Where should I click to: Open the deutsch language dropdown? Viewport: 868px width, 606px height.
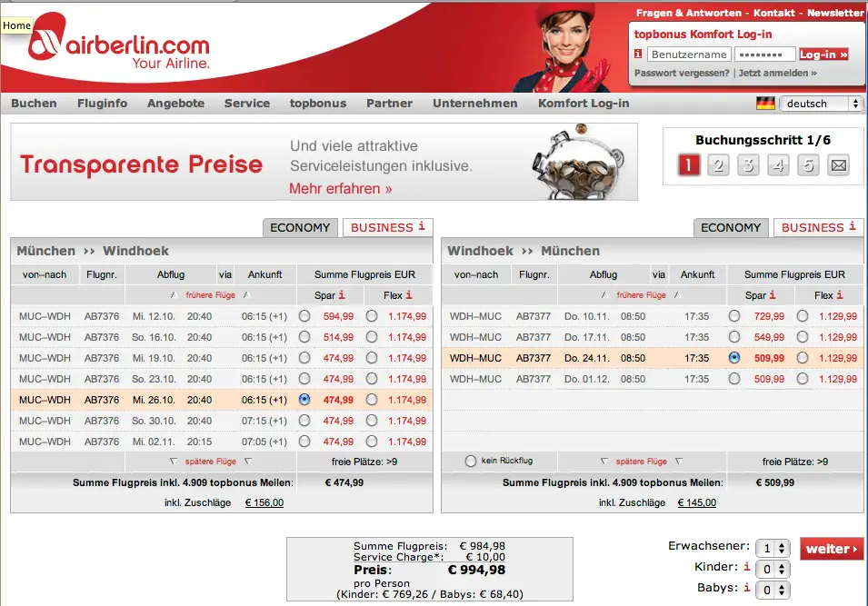[821, 104]
